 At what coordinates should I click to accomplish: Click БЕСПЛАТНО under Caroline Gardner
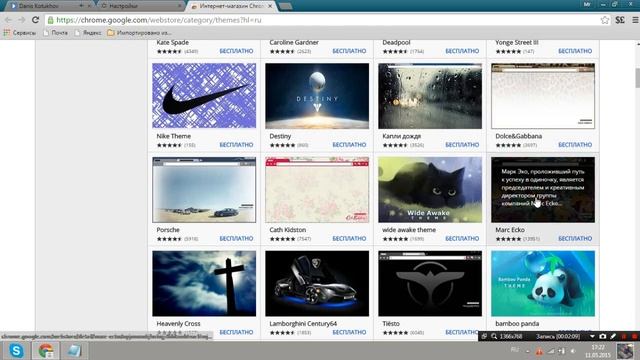click(349, 51)
